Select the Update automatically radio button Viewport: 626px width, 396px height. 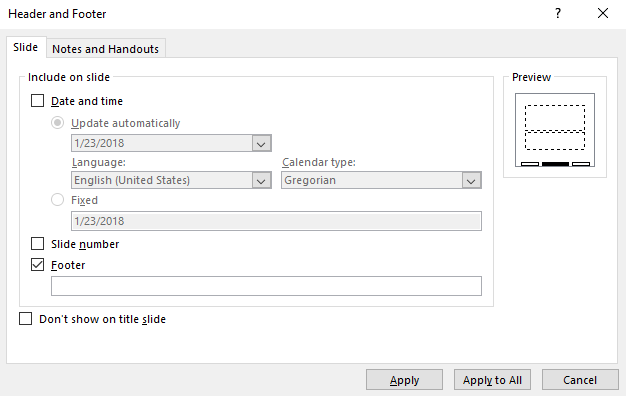(x=57, y=123)
